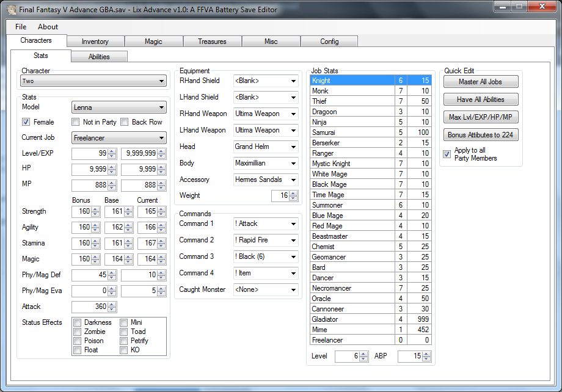Expand Current Job dropdown showing Freelancer

click(119, 138)
